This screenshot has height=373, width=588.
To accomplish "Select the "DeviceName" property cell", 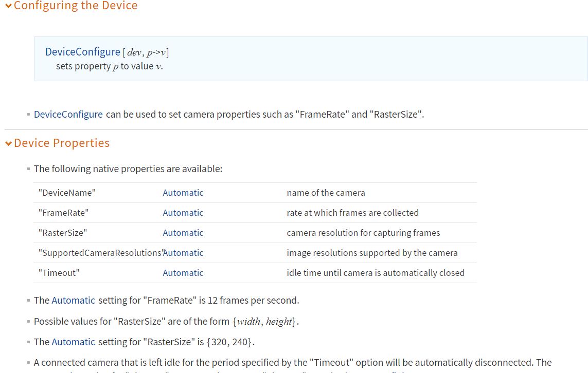I will [67, 193].
